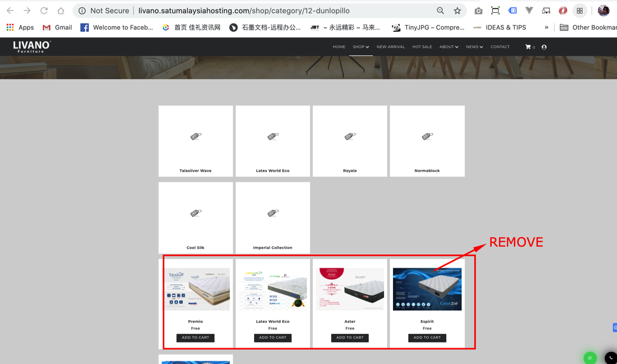Open the extensions grid icon

point(579,11)
